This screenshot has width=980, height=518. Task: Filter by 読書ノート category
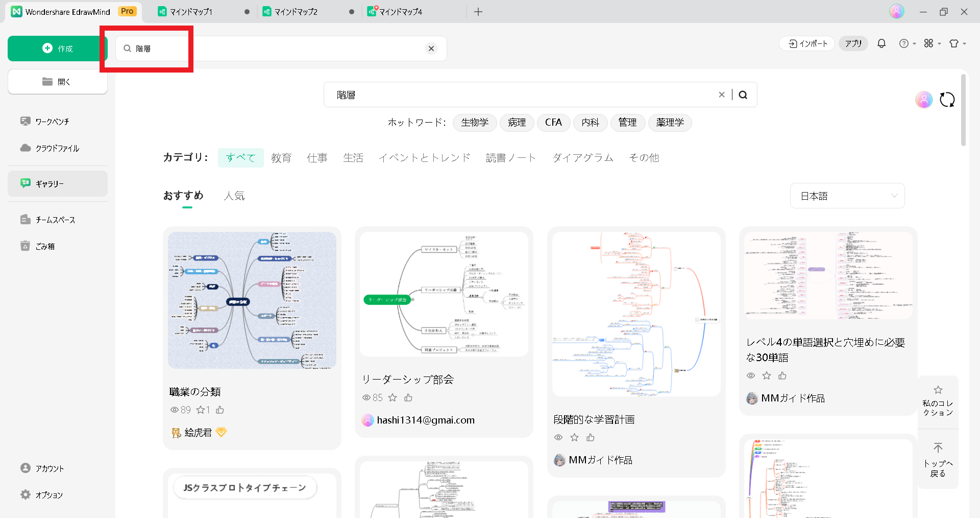click(511, 158)
